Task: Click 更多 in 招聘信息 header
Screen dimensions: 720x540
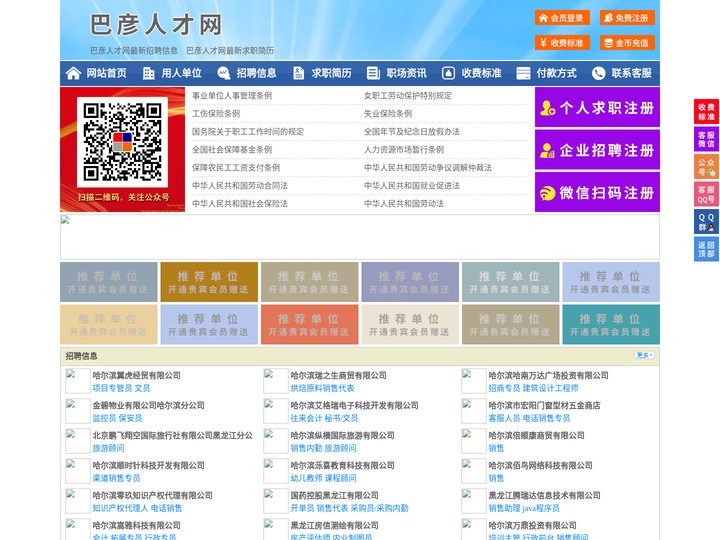Action: [x=644, y=355]
